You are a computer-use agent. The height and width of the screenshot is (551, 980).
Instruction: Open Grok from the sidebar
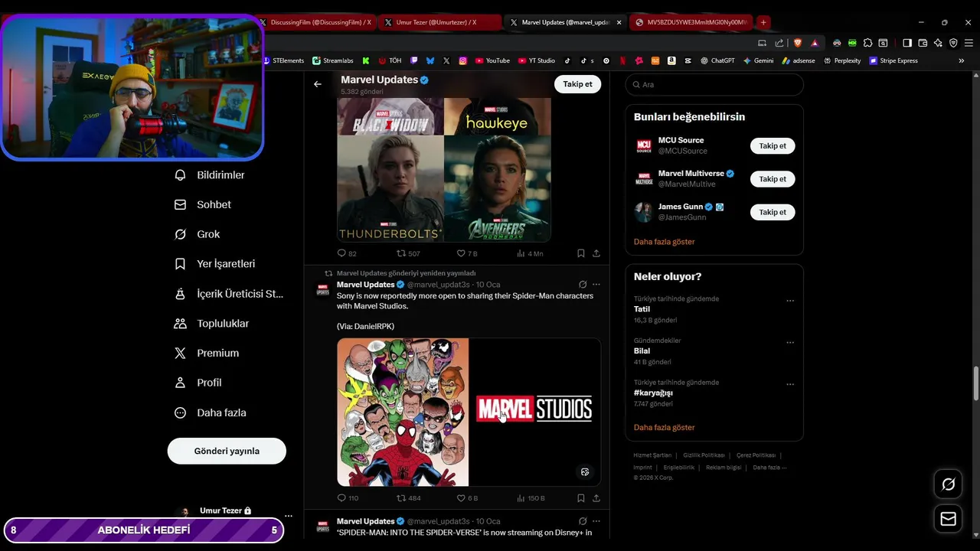tap(198, 234)
